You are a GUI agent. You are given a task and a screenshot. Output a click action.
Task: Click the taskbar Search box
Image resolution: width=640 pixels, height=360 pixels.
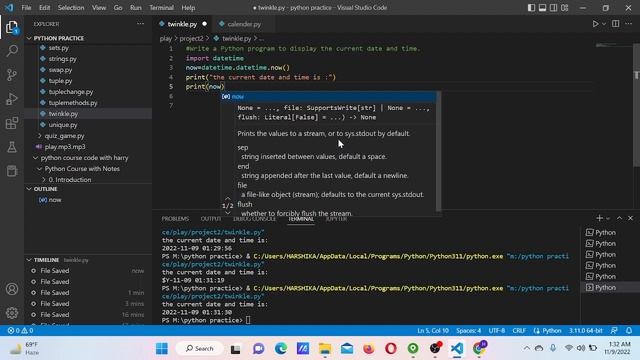click(x=200, y=349)
